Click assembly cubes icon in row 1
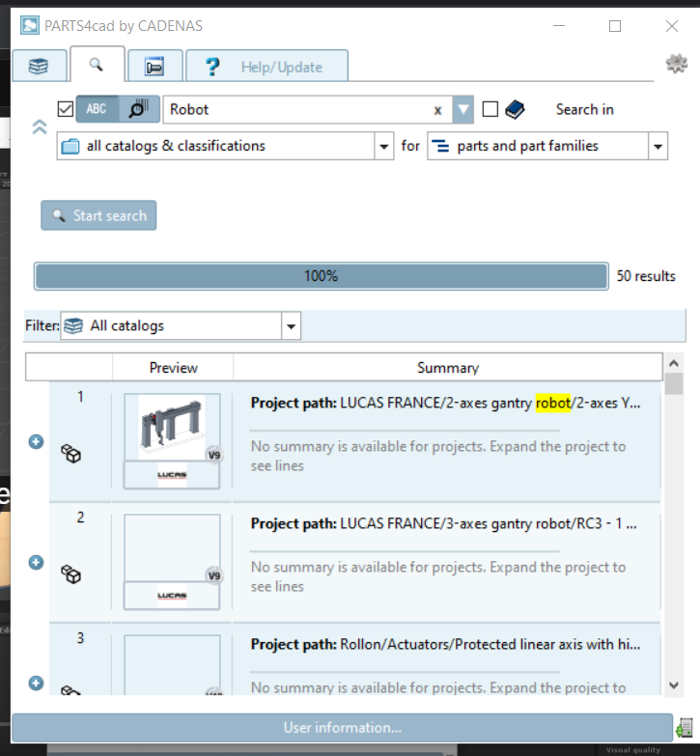This screenshot has height=756, width=700. point(70,454)
